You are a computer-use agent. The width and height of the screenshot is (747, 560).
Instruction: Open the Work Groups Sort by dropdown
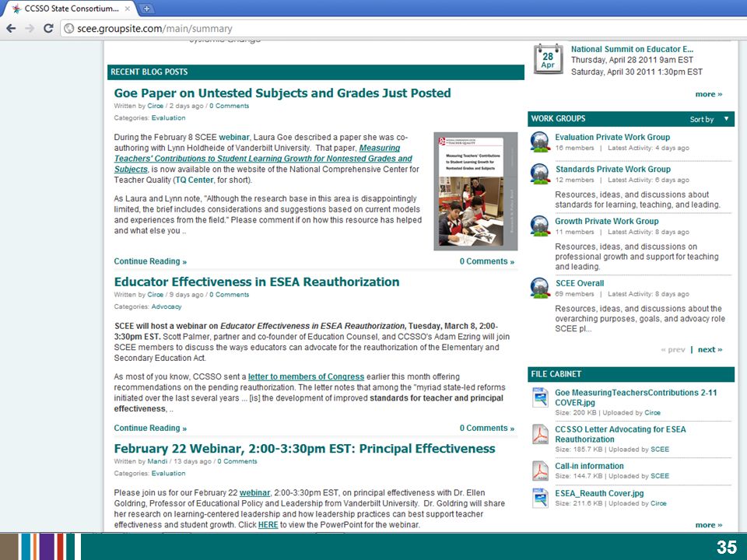(x=709, y=119)
